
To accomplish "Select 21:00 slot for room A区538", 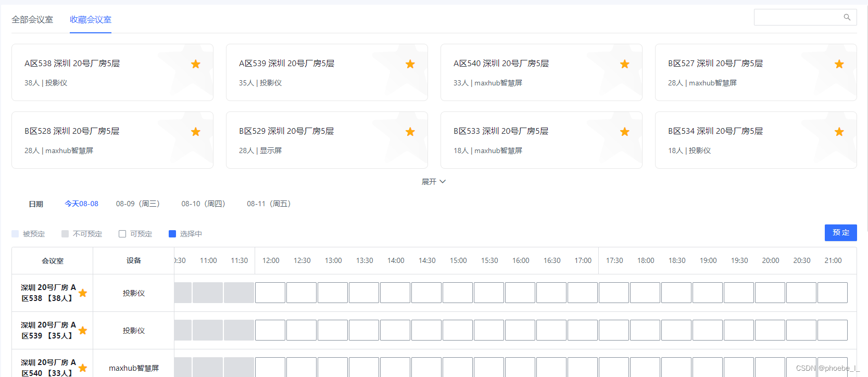I will [x=833, y=293].
